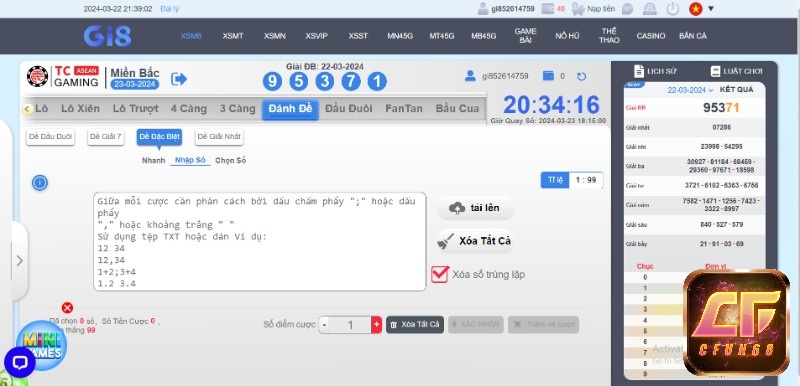The height and width of the screenshot is (386, 800).
Task: Select the Chọn Số entry mode
Action: 231,160
